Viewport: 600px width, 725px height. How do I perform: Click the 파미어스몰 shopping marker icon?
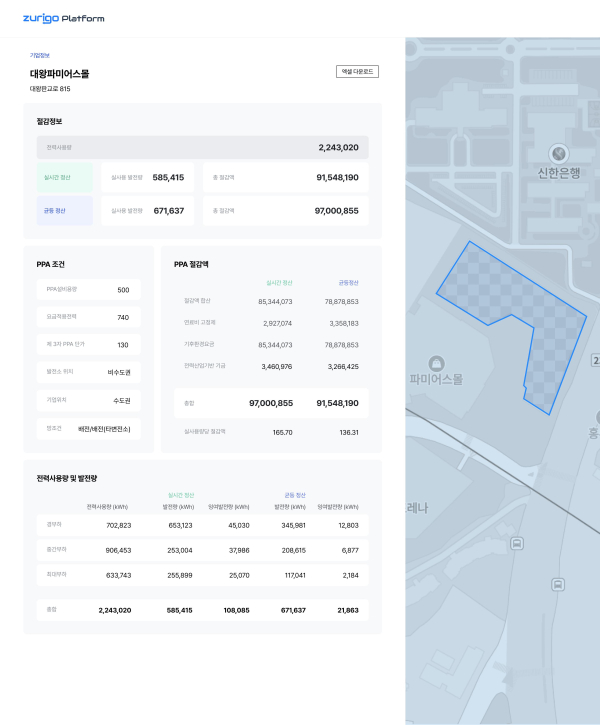[x=435, y=362]
